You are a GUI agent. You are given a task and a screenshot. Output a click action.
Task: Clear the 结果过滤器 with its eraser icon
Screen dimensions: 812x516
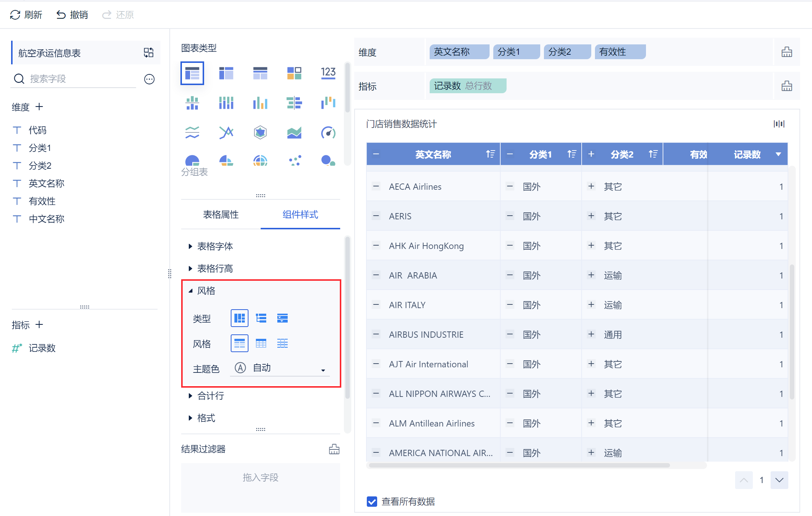(334, 449)
